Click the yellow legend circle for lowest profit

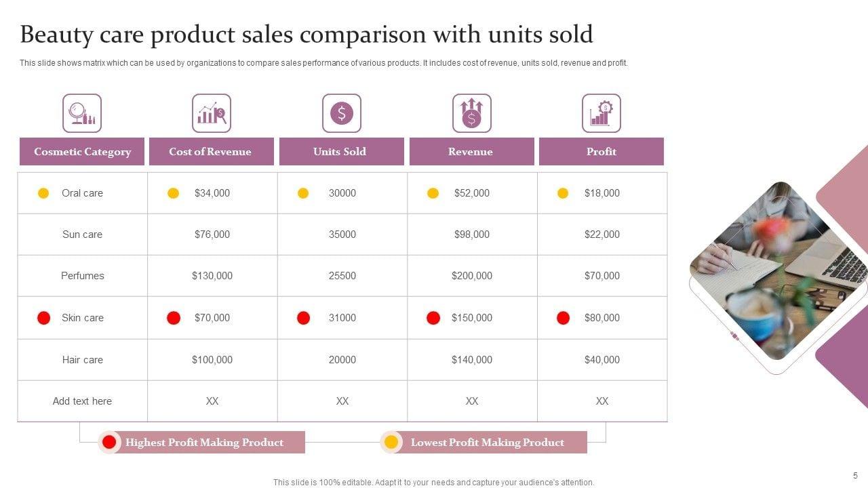(391, 443)
